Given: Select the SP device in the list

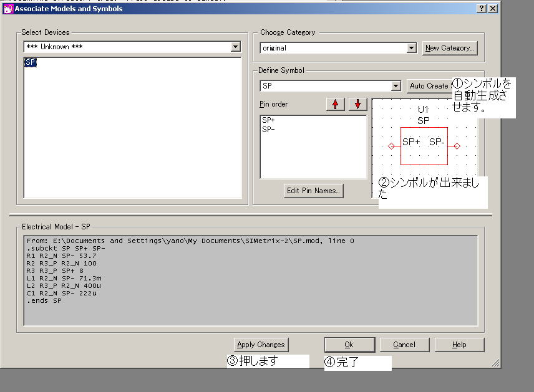Looking at the screenshot, I should (31, 62).
